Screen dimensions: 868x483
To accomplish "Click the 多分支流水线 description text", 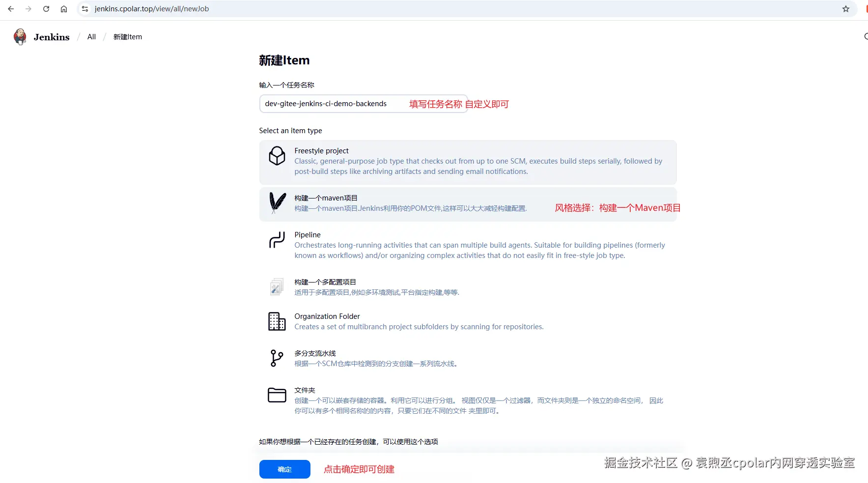I will (x=376, y=364).
